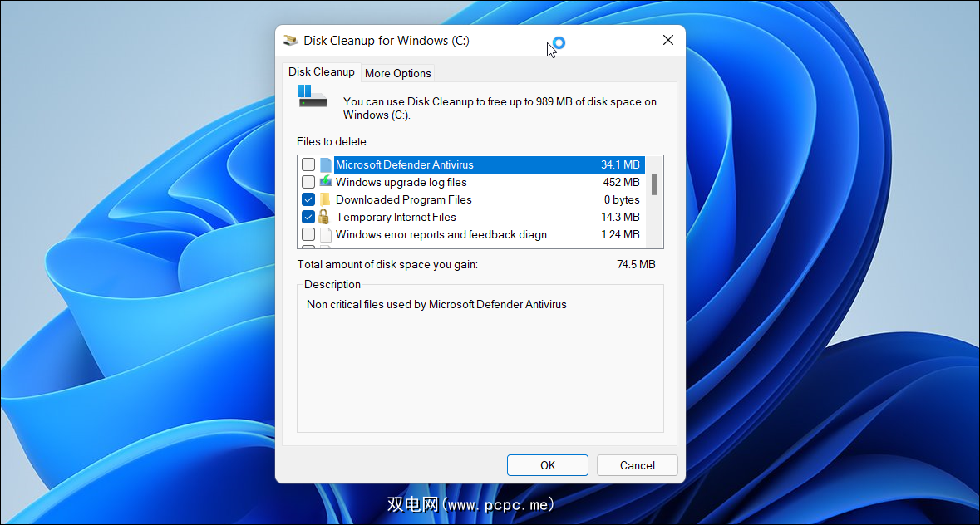Viewport: 980px width, 525px height.
Task: Select Windows error reports and feedback row
Action: tap(471, 235)
